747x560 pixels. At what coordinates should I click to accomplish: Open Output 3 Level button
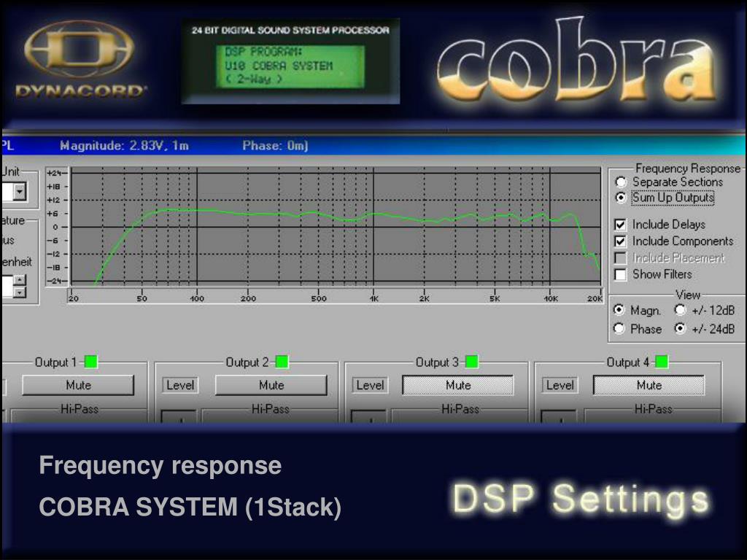tap(370, 385)
